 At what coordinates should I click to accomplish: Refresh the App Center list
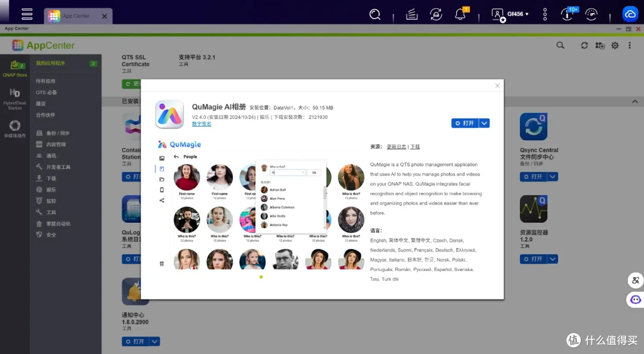(584, 45)
